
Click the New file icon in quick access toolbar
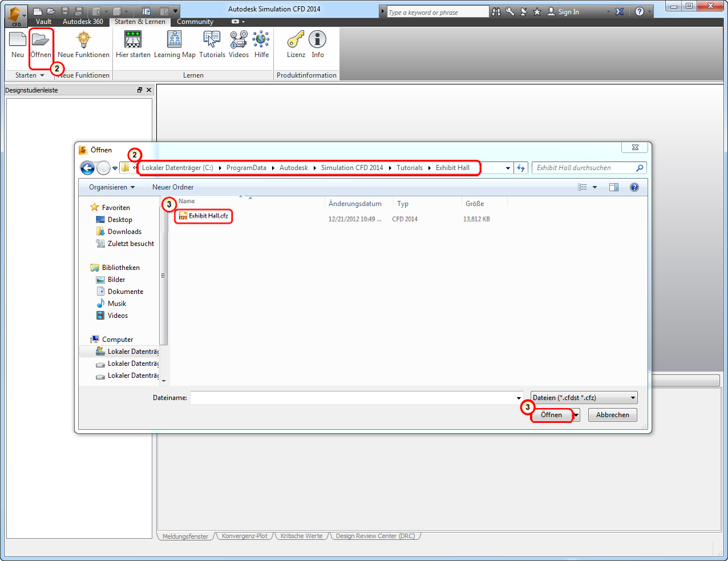(38, 11)
